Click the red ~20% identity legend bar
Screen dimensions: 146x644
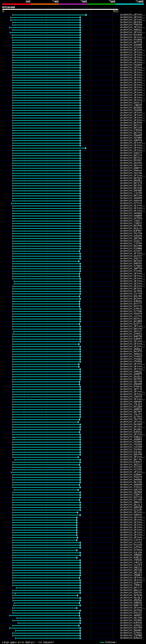click(x=16, y=4)
